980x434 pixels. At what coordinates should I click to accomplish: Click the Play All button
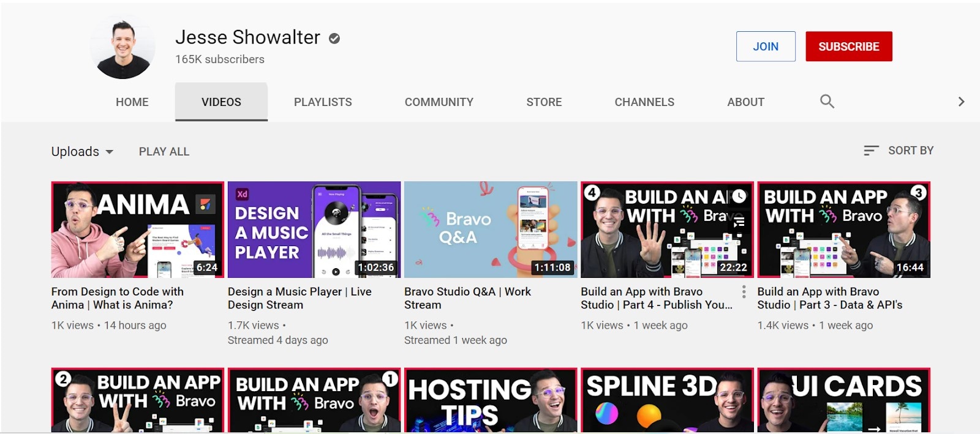click(164, 151)
